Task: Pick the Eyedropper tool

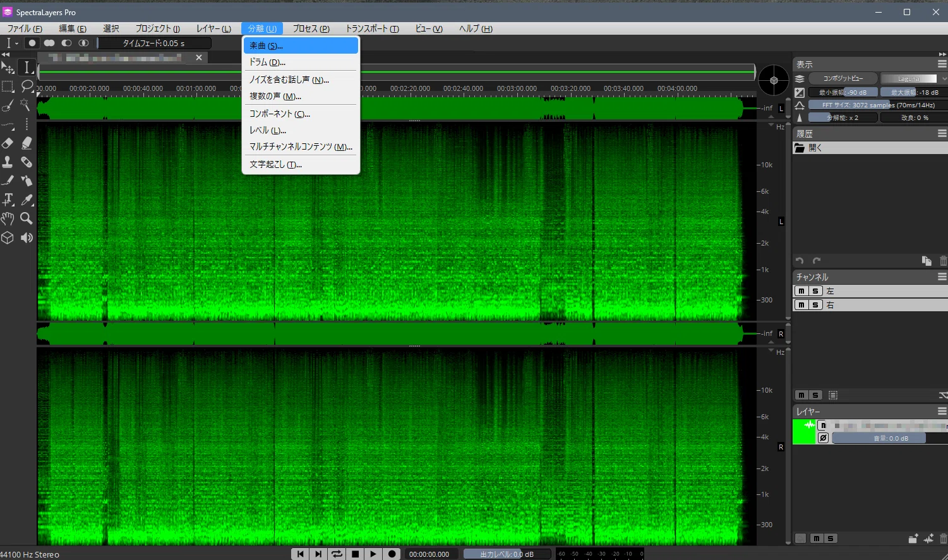Action: click(x=26, y=200)
